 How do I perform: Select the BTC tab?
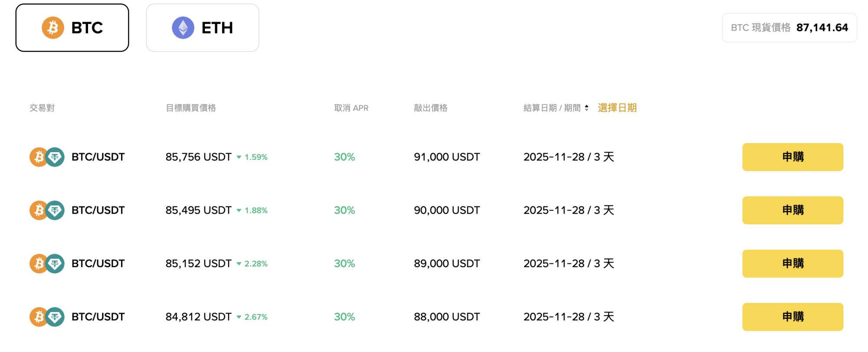coord(72,28)
